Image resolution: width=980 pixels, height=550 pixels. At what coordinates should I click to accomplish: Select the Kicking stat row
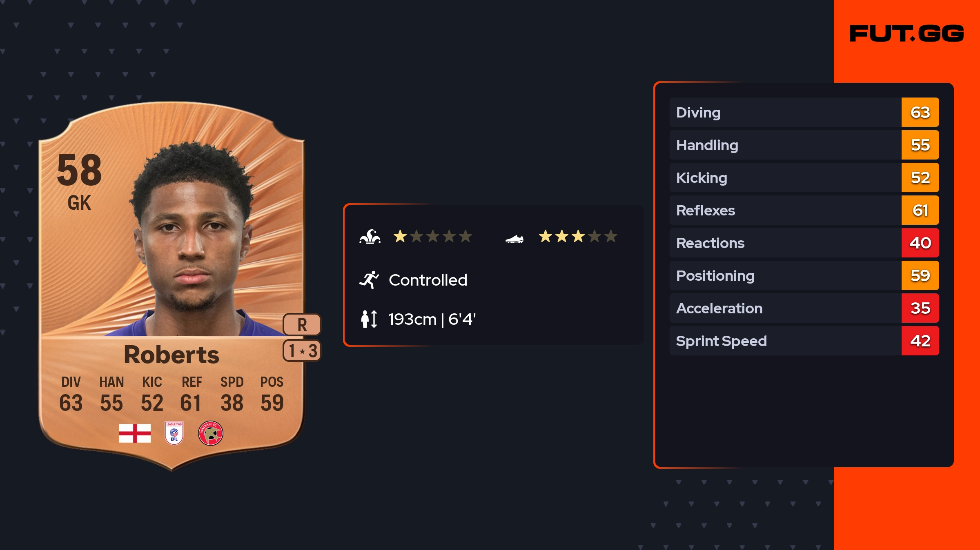click(x=804, y=177)
